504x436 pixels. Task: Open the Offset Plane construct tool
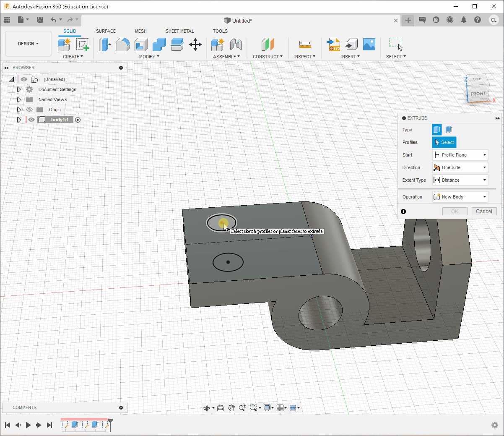268,44
